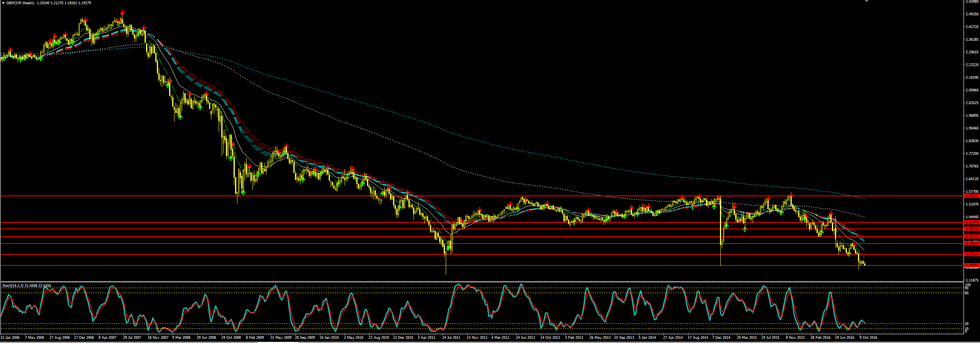Click the 8 Feb 2009 date label
This screenshot has height=343, width=980.
tap(255, 338)
